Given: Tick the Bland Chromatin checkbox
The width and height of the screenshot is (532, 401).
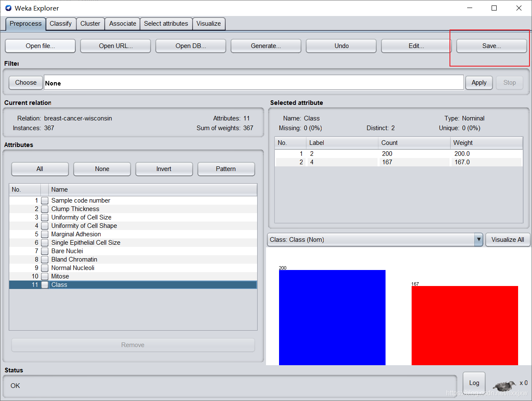Looking at the screenshot, I should (45, 259).
